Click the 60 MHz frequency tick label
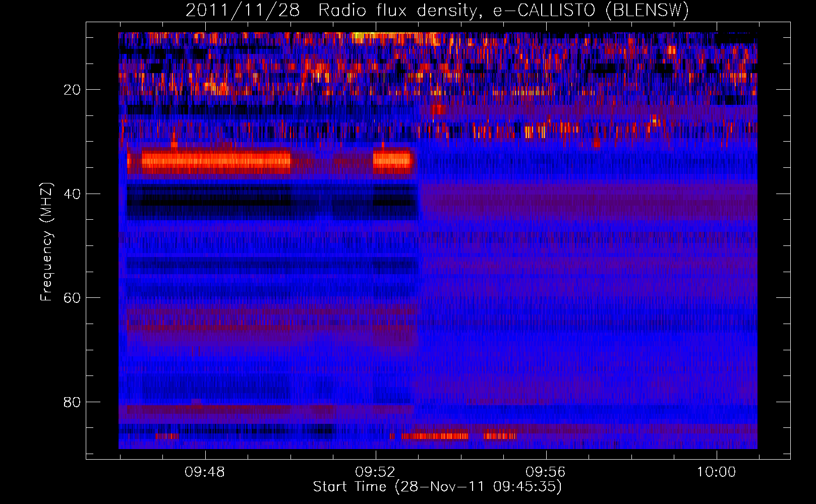 pos(72,298)
